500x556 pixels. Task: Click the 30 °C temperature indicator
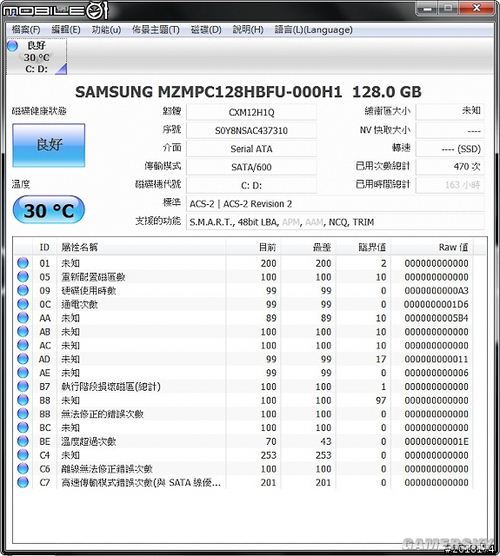(x=49, y=210)
